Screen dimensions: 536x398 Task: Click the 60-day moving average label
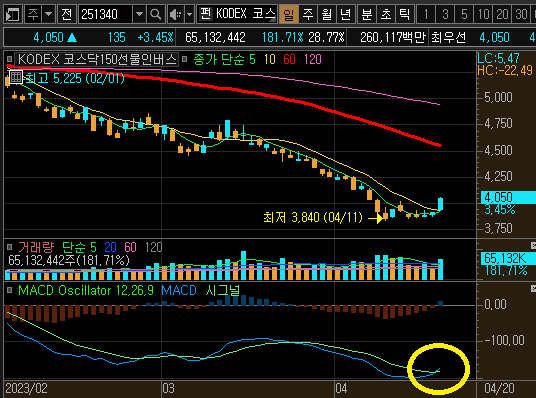[289, 59]
